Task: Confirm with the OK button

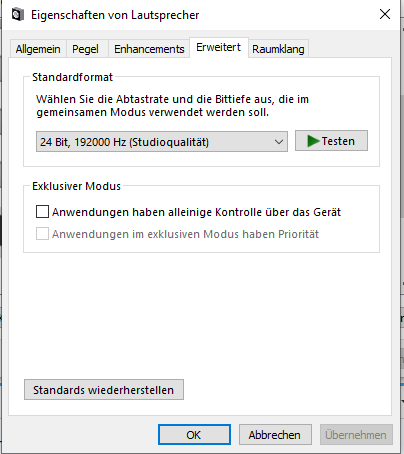Action: point(194,434)
